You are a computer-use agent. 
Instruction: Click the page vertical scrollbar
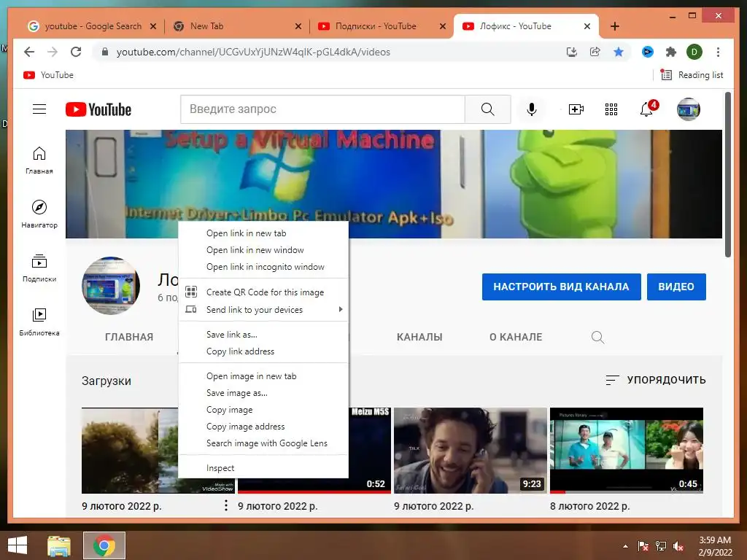pyautogui.click(x=727, y=174)
